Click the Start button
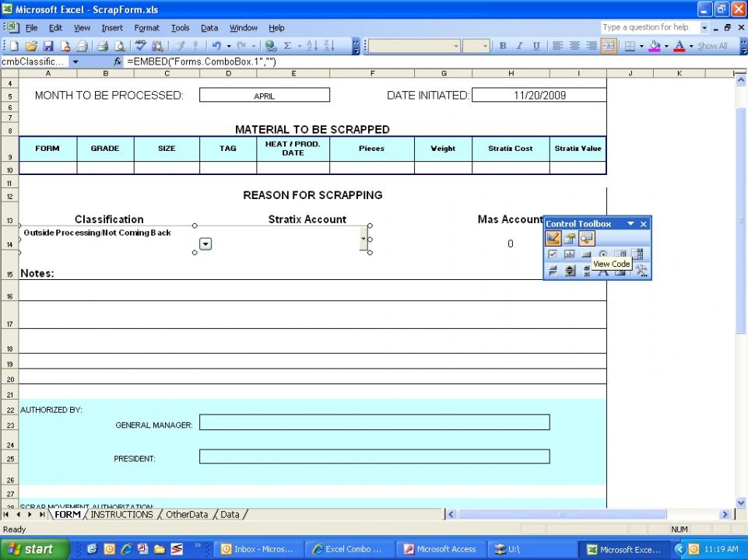 [34, 549]
